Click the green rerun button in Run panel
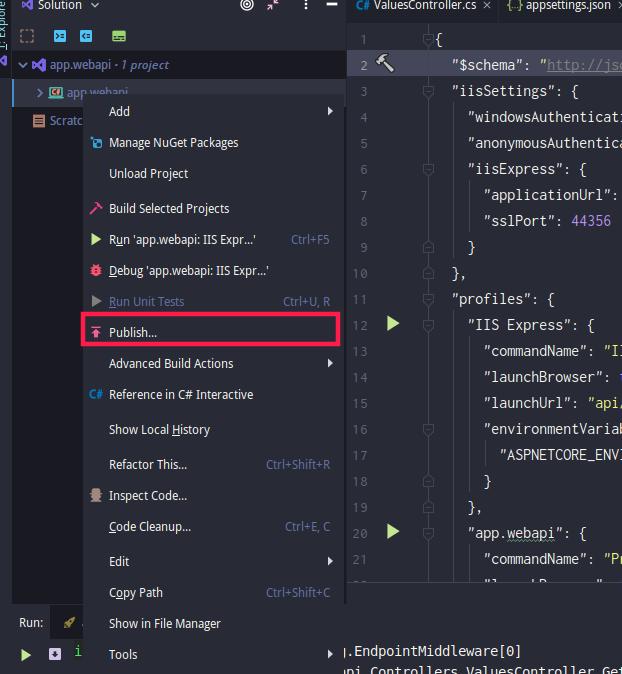The width and height of the screenshot is (622, 674). (26, 655)
